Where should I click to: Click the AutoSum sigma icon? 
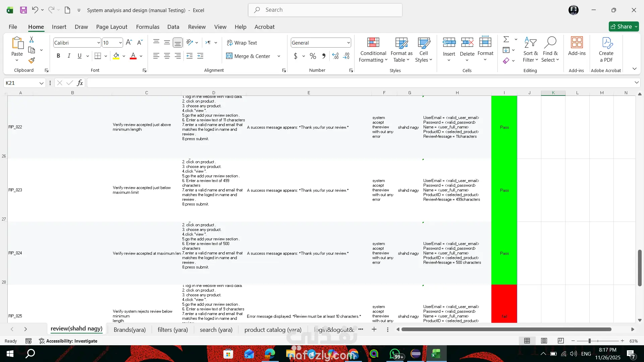(506, 40)
